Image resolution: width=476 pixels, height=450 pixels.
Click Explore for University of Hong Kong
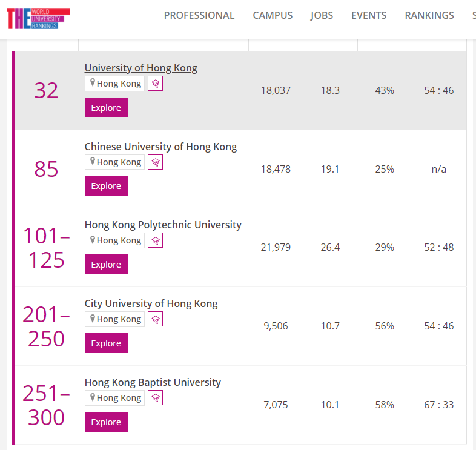pyautogui.click(x=106, y=107)
